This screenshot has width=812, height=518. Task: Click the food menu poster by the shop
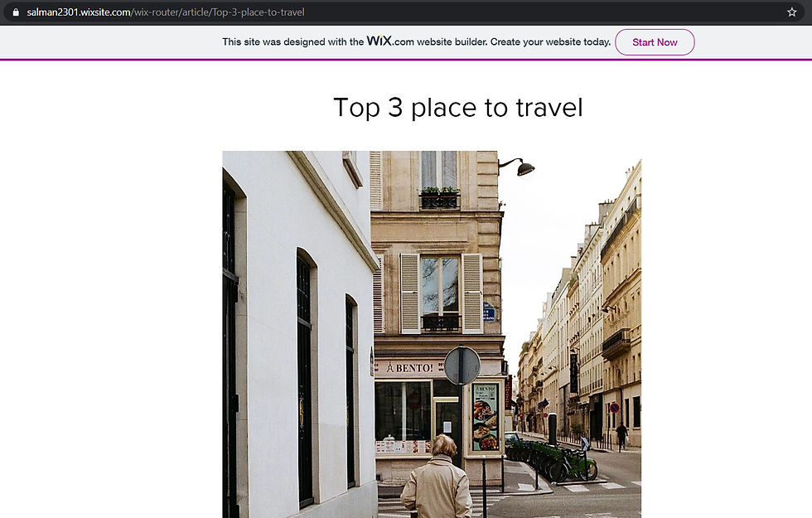tap(486, 418)
